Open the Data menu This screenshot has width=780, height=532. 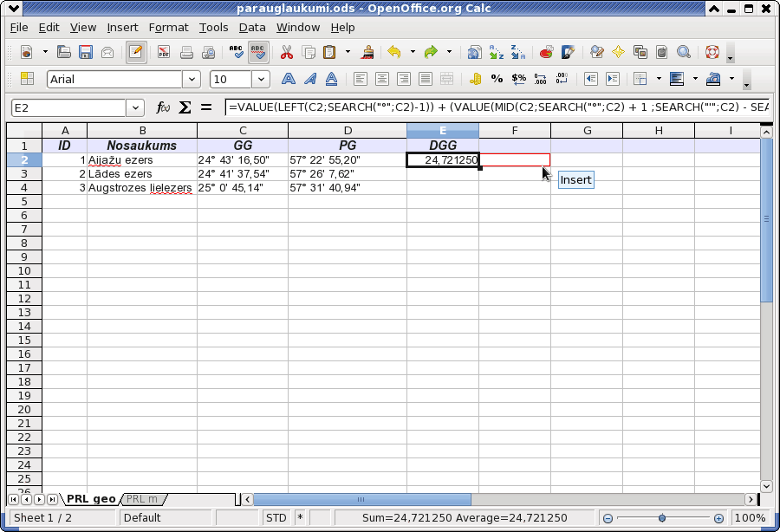[251, 28]
